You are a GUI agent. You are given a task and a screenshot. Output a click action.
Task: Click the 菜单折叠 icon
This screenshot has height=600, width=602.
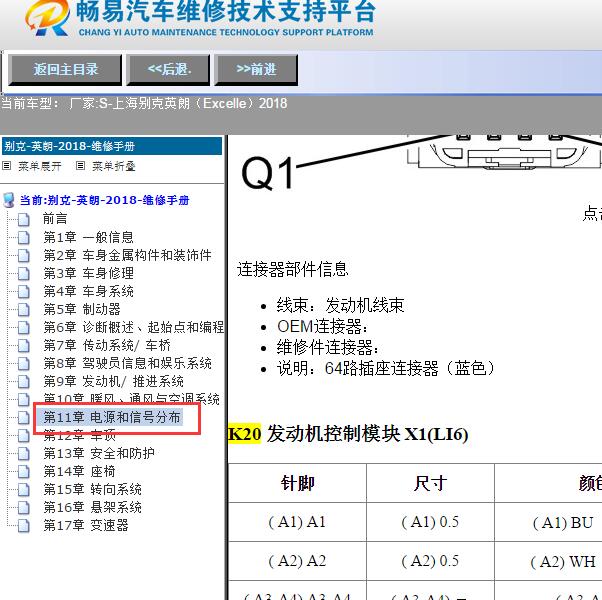click(80, 166)
